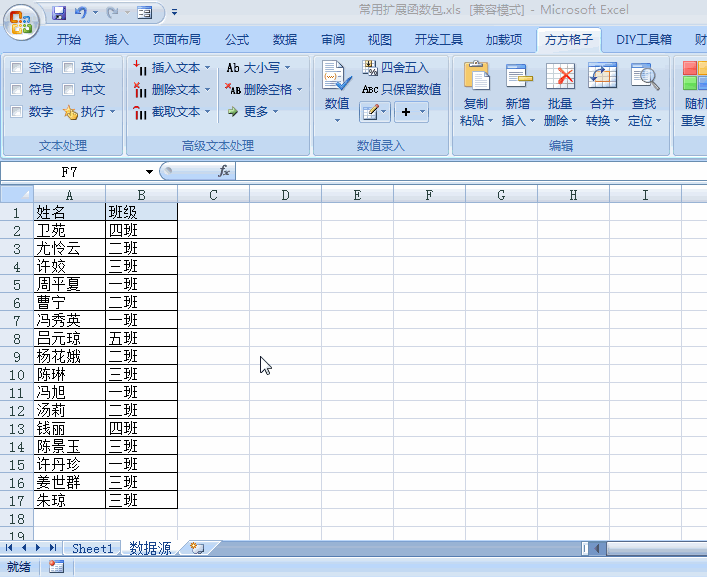Check the 数字 checkbox
Image resolution: width=707 pixels, height=577 pixels.
[17, 112]
